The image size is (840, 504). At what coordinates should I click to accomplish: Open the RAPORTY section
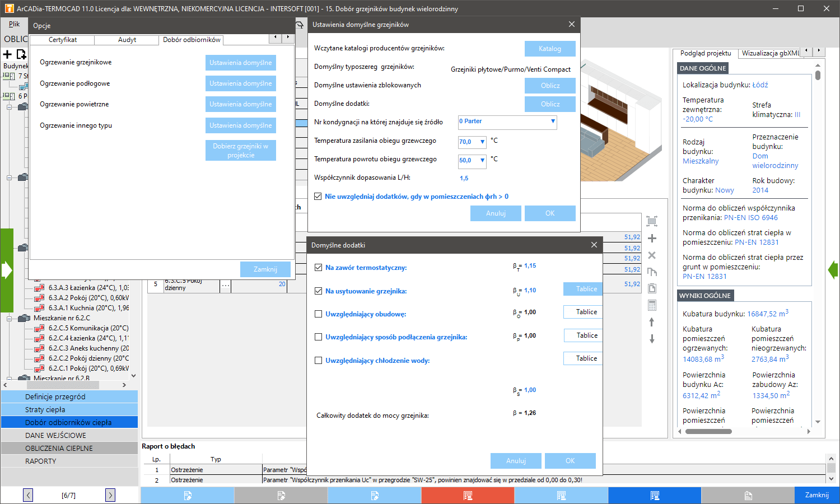point(69,461)
